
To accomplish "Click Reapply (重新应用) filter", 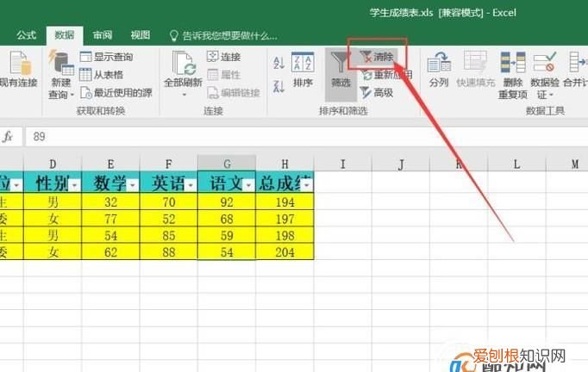I will [386, 75].
